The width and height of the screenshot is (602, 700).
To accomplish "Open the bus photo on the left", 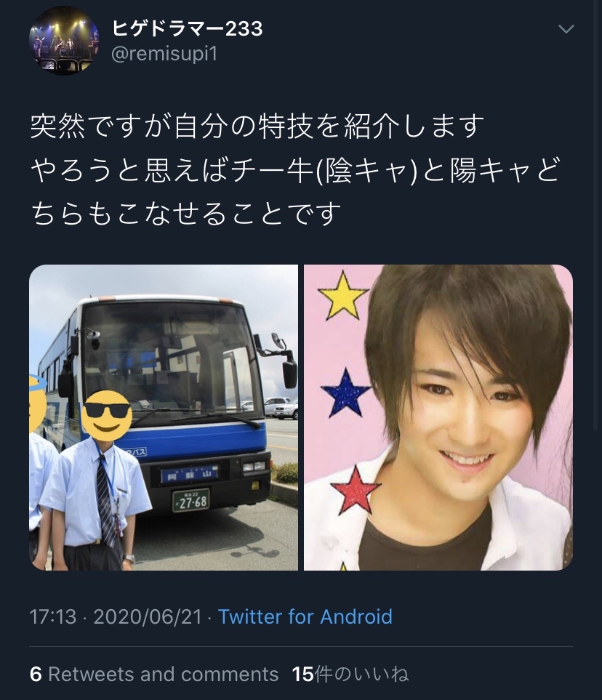I will point(164,417).
